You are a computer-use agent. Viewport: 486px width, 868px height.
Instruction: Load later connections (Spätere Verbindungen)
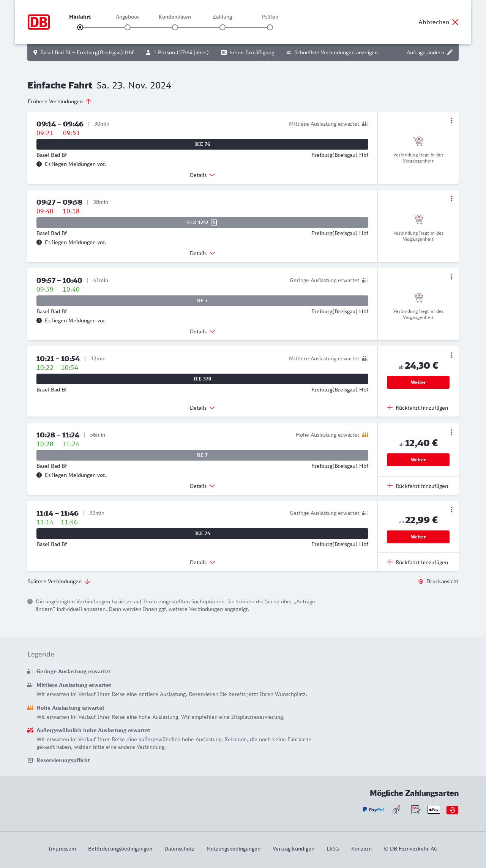(59, 581)
